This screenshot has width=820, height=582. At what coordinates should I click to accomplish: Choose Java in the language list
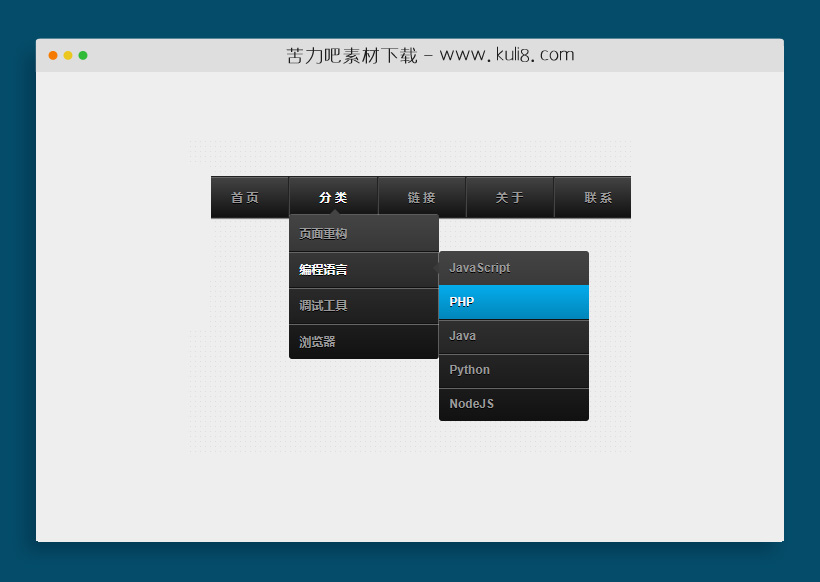pyautogui.click(x=500, y=336)
